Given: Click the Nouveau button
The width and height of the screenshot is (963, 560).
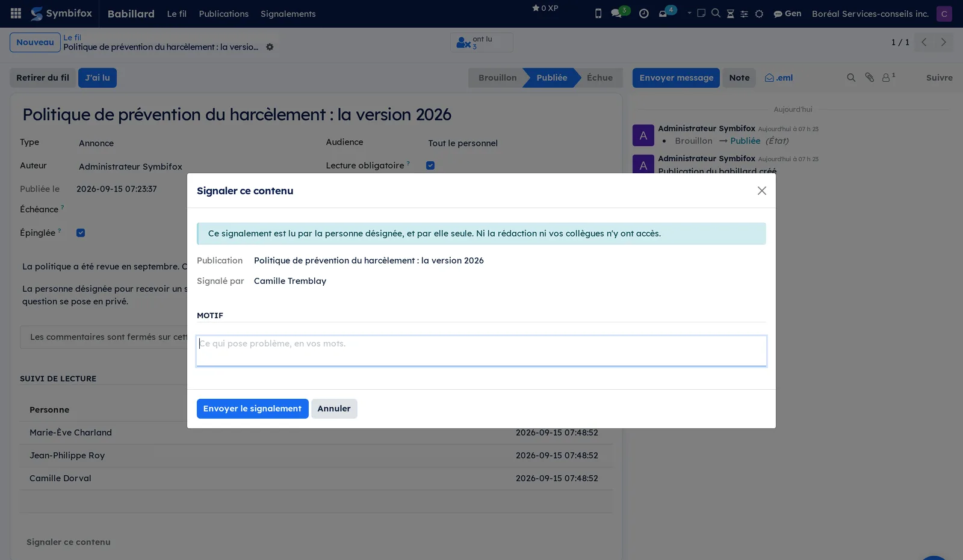Looking at the screenshot, I should 35,42.
